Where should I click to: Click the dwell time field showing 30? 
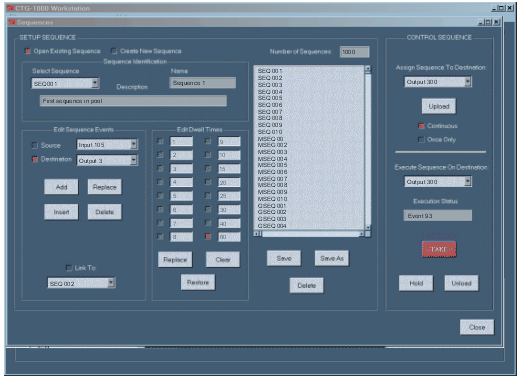(x=229, y=209)
